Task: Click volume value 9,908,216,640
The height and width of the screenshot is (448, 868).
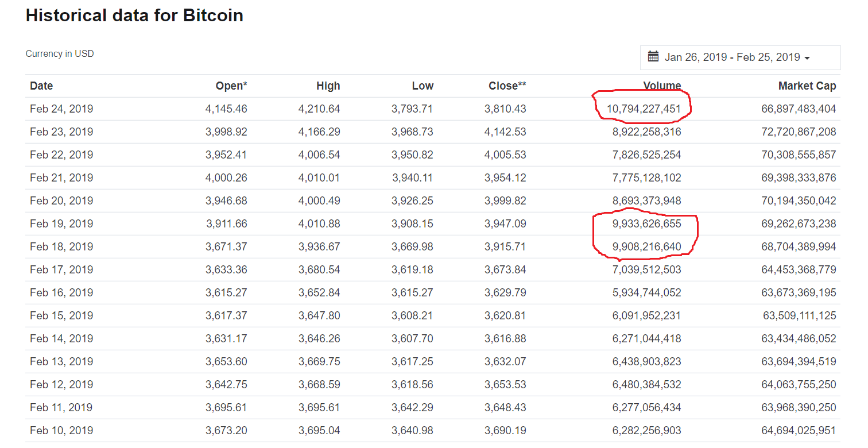Action: [647, 246]
